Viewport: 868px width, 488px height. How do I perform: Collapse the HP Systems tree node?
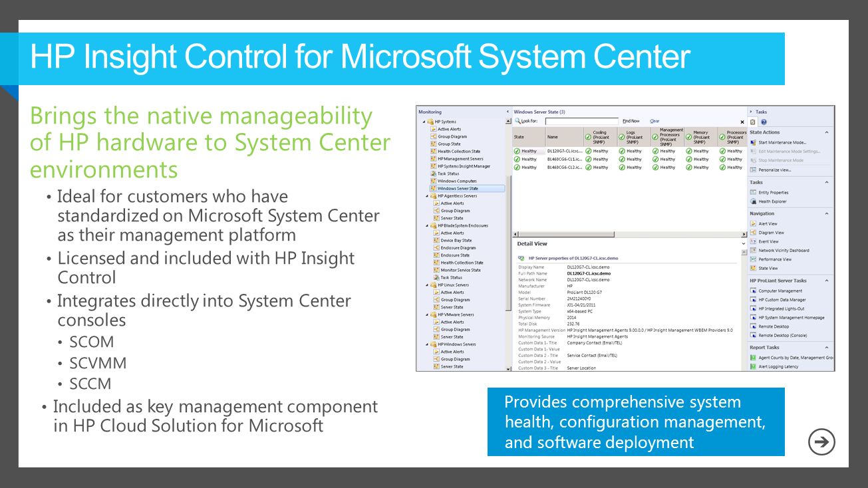424,122
